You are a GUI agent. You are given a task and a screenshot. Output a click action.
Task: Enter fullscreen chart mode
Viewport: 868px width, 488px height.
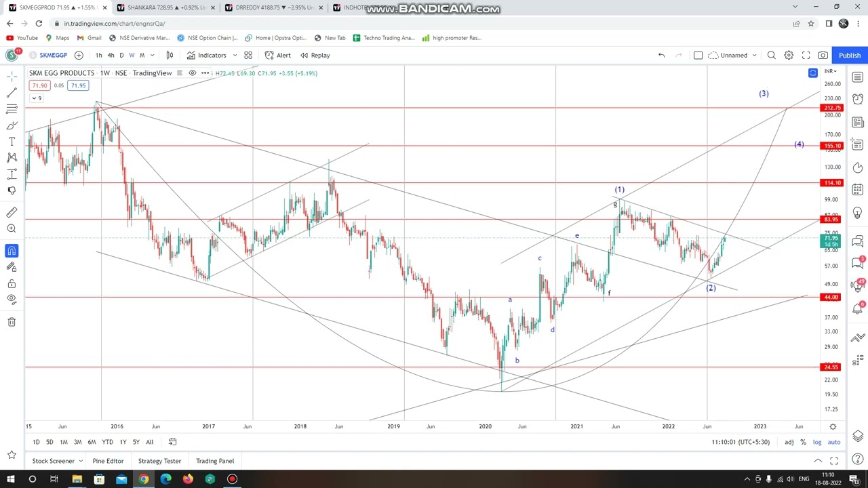(x=806, y=55)
